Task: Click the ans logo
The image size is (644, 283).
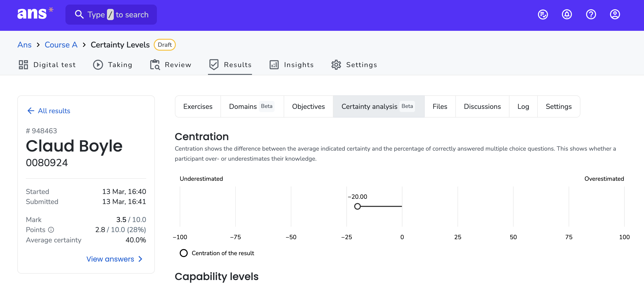Action: (x=35, y=14)
